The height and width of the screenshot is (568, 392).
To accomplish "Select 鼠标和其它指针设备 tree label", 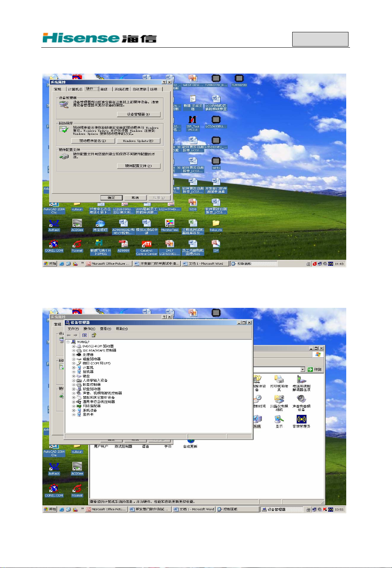I will pyautogui.click(x=99, y=397).
